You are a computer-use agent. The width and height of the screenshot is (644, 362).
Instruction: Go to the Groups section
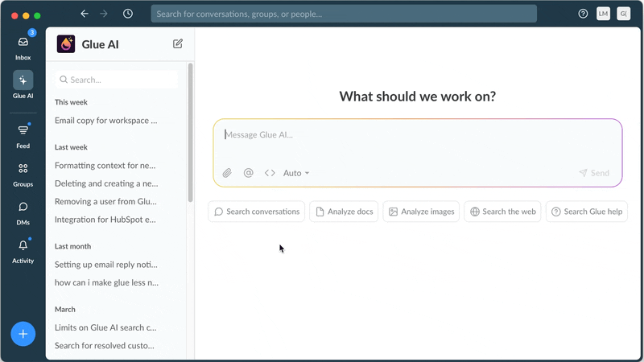click(23, 174)
